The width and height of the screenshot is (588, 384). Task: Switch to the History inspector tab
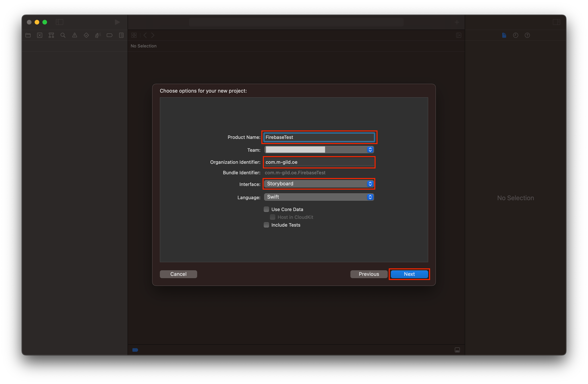(x=515, y=35)
